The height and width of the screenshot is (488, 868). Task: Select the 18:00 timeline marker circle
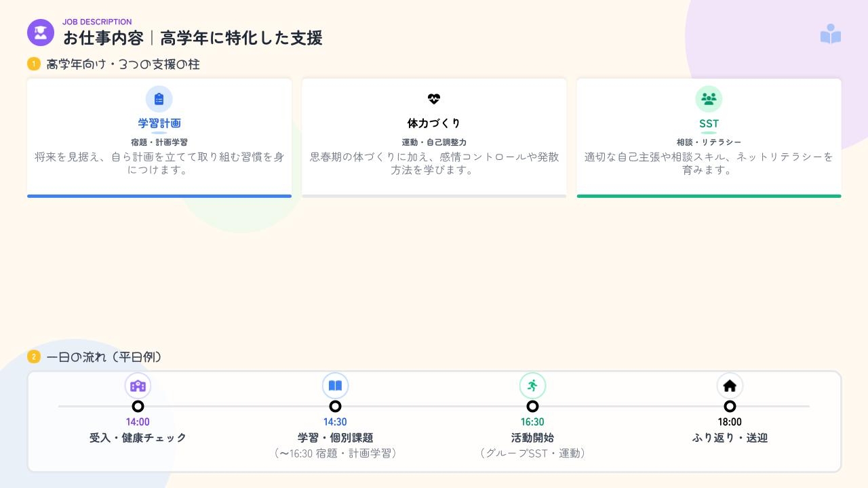730,407
